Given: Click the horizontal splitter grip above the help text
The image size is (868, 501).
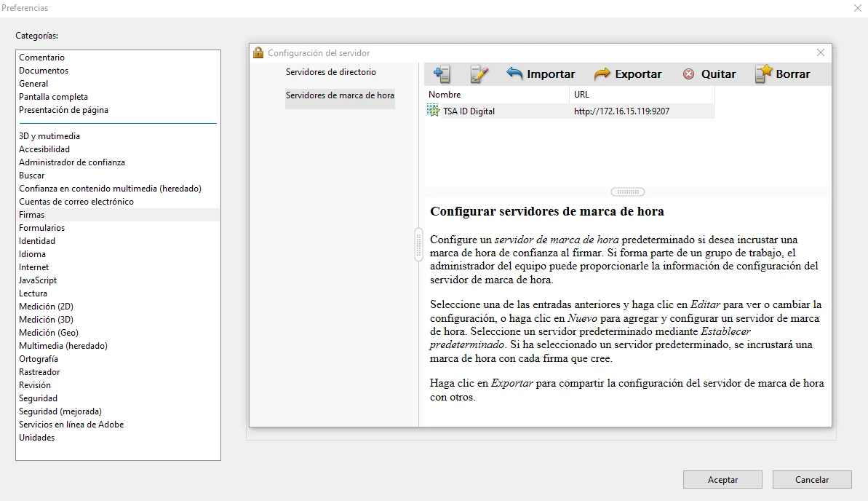Looking at the screenshot, I should click(x=628, y=192).
